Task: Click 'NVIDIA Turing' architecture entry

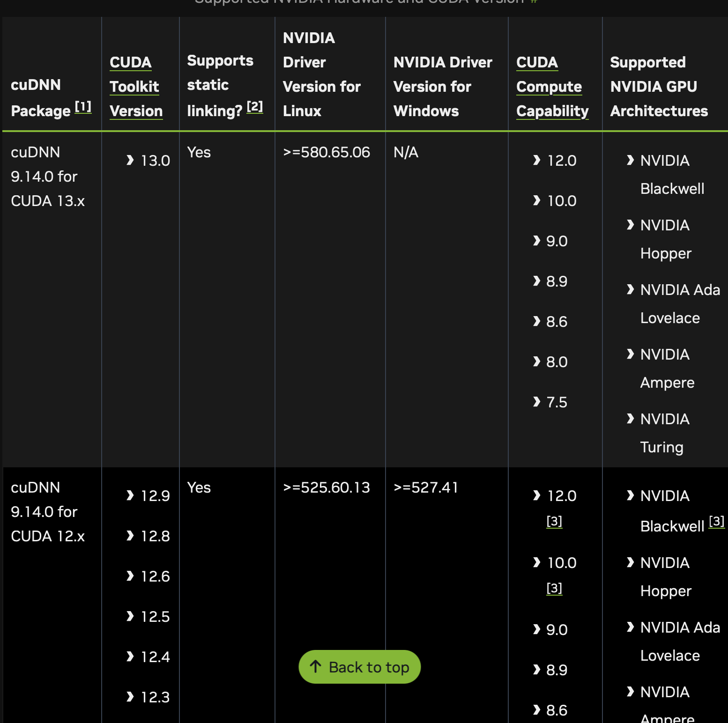Action: coord(665,433)
